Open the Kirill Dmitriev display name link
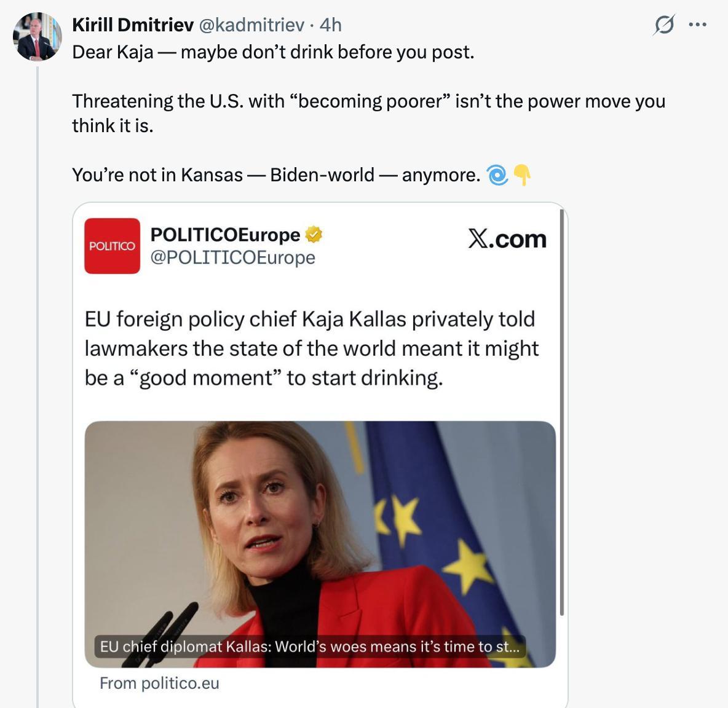The width and height of the screenshot is (728, 708). pyautogui.click(x=133, y=25)
